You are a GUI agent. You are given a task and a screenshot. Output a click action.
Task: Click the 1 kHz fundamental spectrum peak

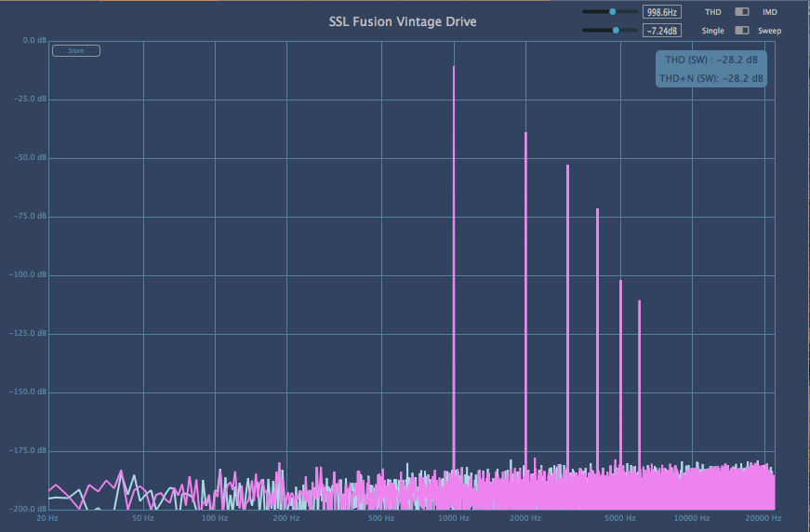(x=454, y=268)
